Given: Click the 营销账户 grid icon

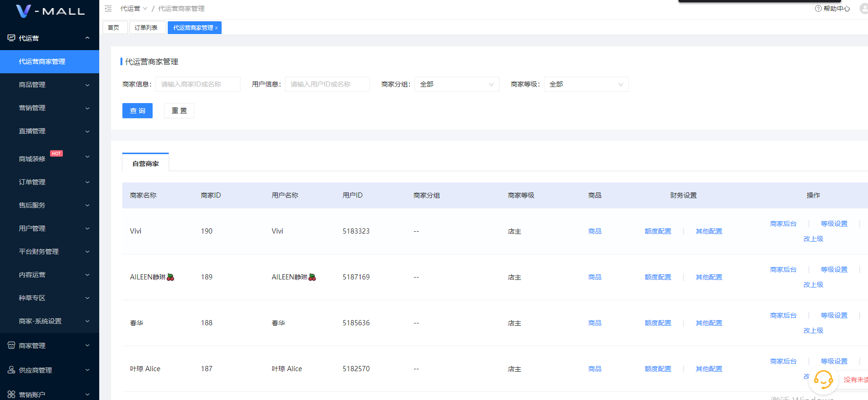Looking at the screenshot, I should [x=11, y=394].
